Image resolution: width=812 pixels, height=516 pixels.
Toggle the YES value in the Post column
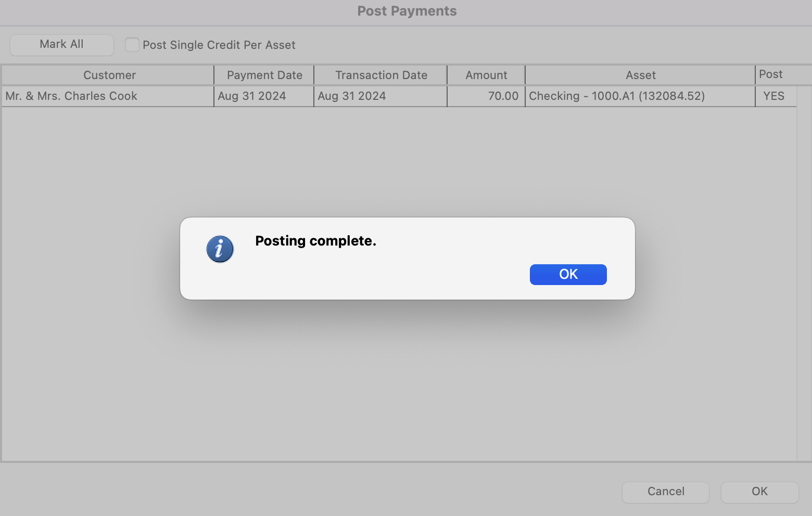point(773,96)
